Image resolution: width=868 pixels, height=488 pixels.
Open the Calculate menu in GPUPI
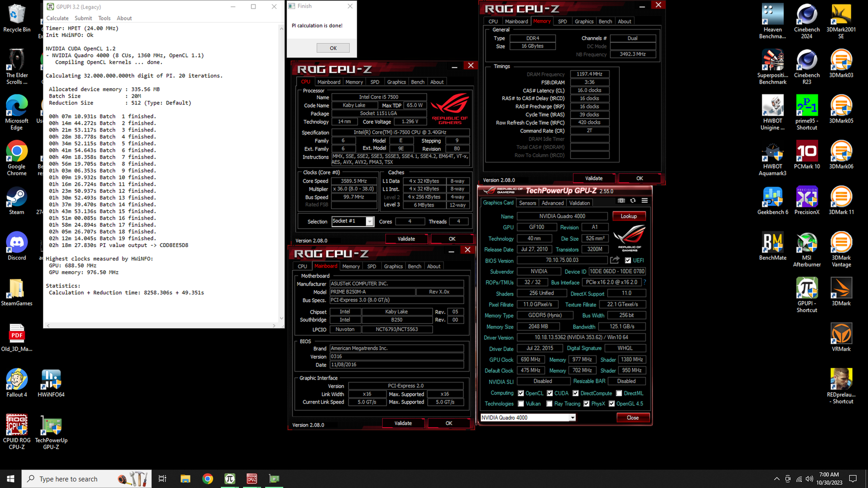click(x=57, y=18)
